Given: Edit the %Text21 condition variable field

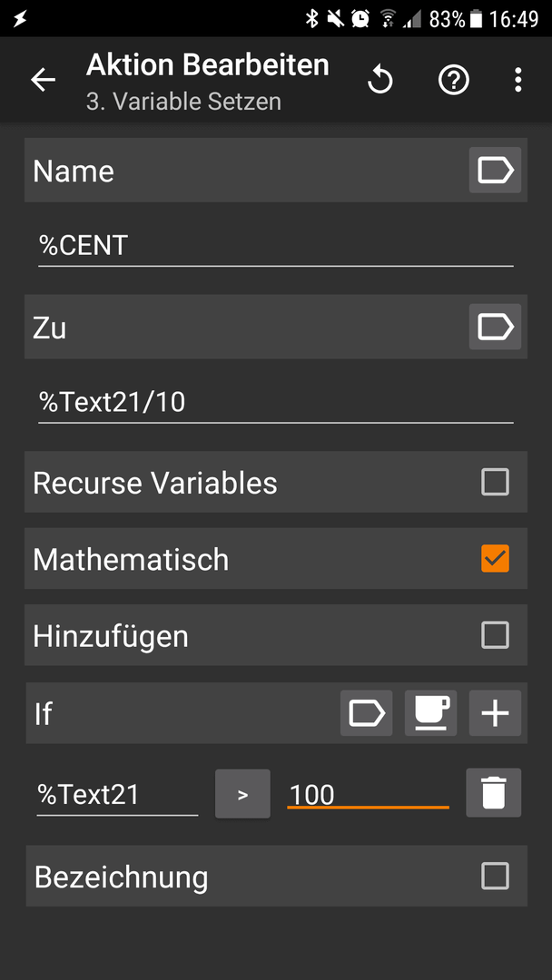Looking at the screenshot, I should click(117, 796).
